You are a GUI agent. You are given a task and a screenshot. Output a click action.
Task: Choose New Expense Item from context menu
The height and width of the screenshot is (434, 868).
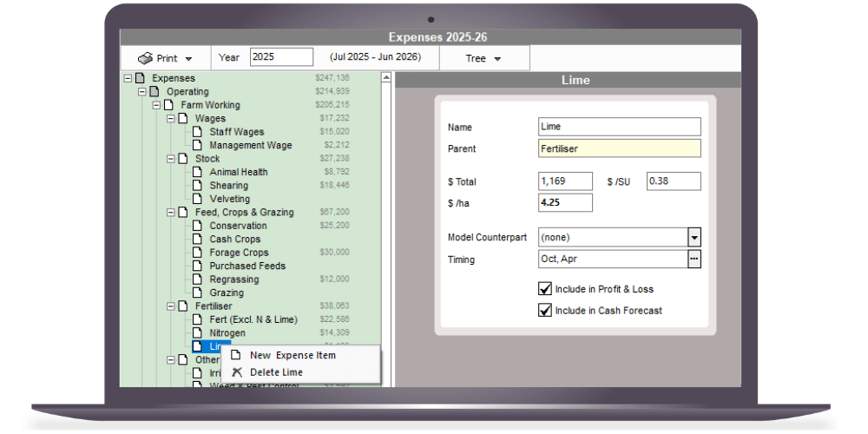[293, 355]
